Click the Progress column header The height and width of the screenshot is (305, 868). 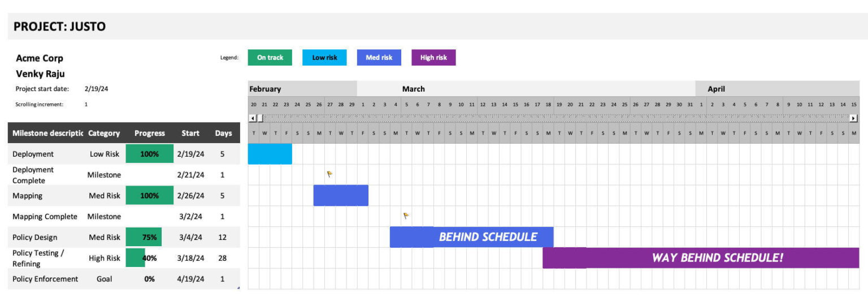(150, 134)
